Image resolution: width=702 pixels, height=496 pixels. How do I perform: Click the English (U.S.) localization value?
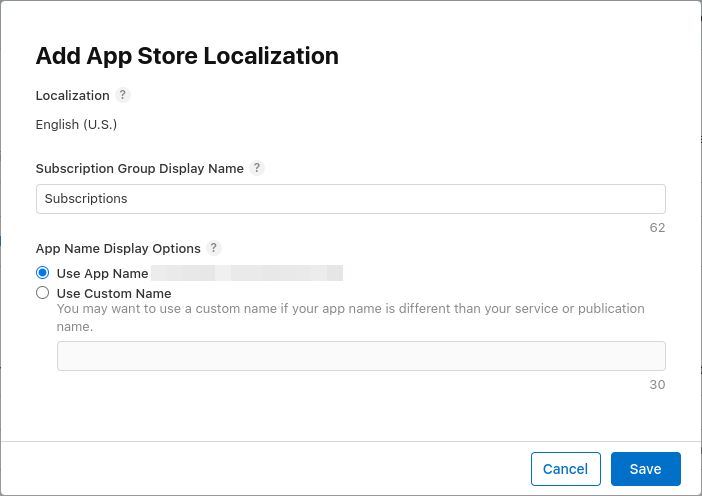pos(76,125)
